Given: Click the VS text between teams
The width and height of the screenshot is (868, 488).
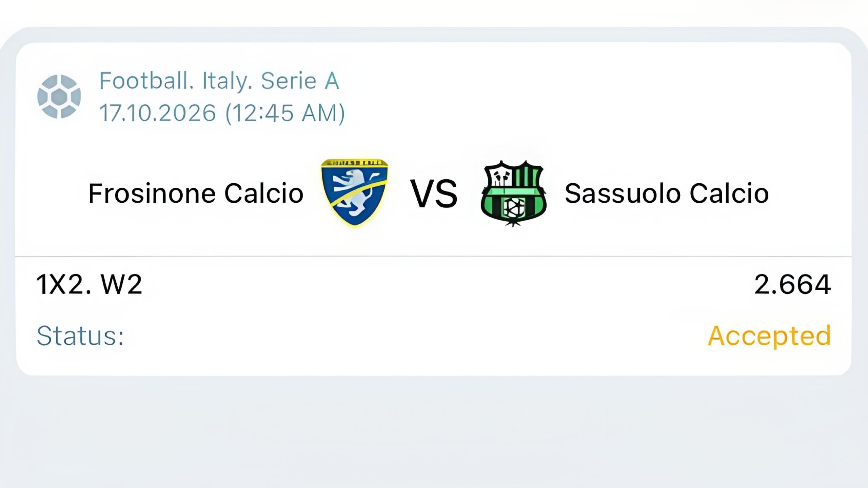Looking at the screenshot, I should [434, 194].
